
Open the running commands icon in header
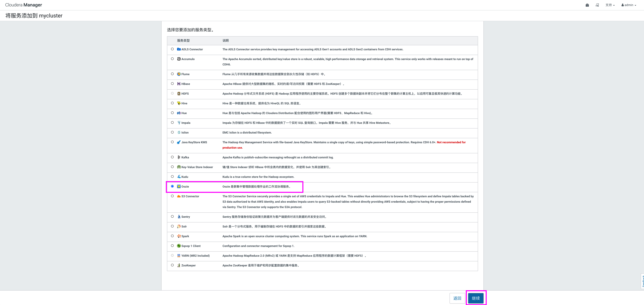[x=597, y=5]
